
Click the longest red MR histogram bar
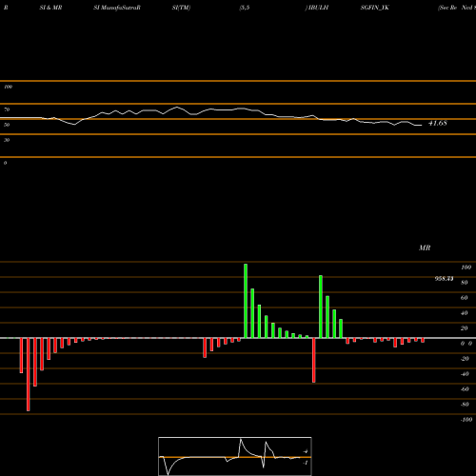29,374
